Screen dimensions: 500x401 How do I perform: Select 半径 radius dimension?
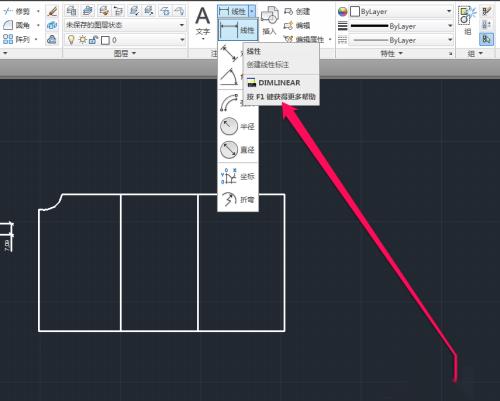point(238,127)
